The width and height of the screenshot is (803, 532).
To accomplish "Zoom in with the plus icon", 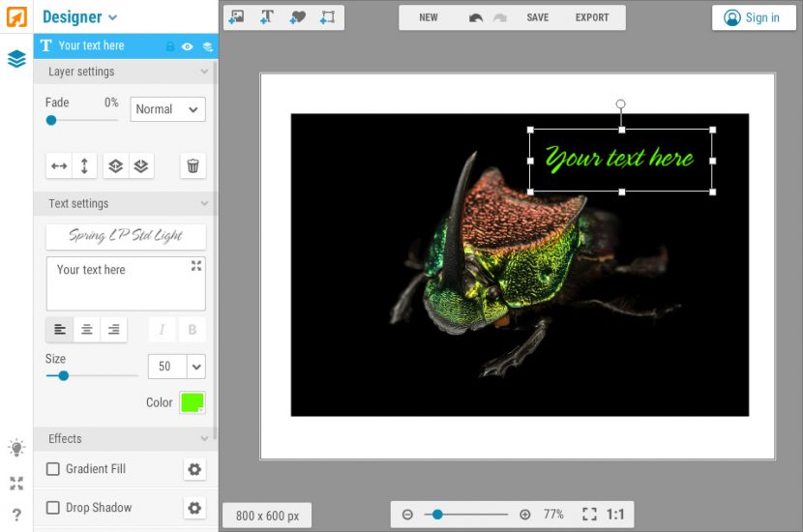I will [525, 515].
